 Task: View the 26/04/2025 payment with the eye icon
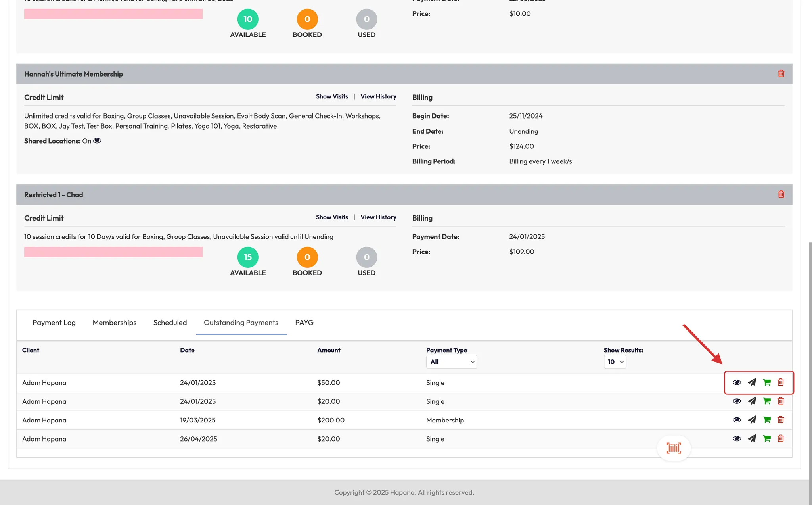tap(737, 439)
